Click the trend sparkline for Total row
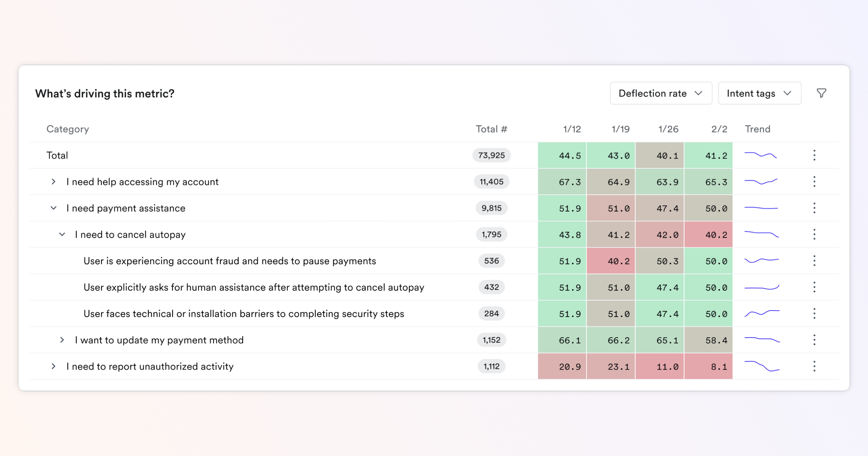The height and width of the screenshot is (456, 868). pos(760,155)
